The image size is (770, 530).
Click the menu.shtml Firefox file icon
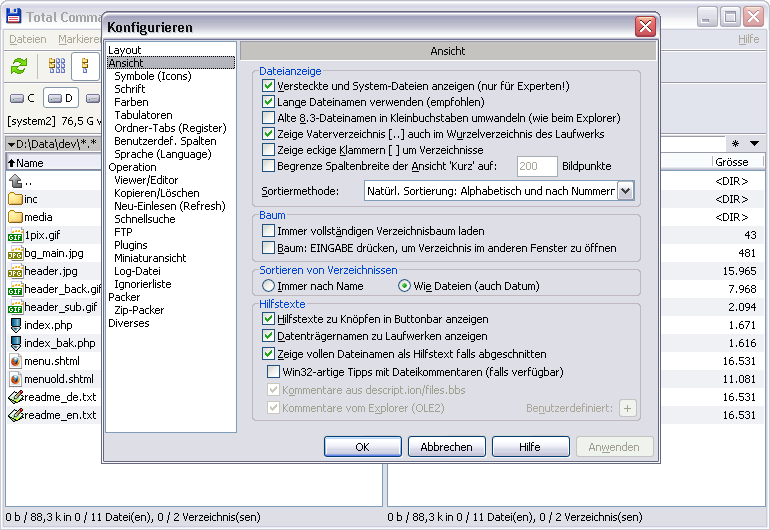tap(16, 361)
